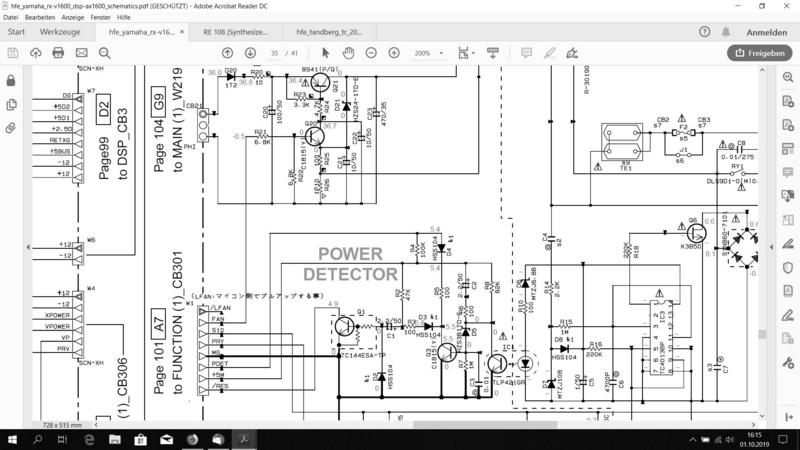Click the cloud upload icon
Image resolution: width=800 pixels, height=450 pixels.
(x=36, y=53)
